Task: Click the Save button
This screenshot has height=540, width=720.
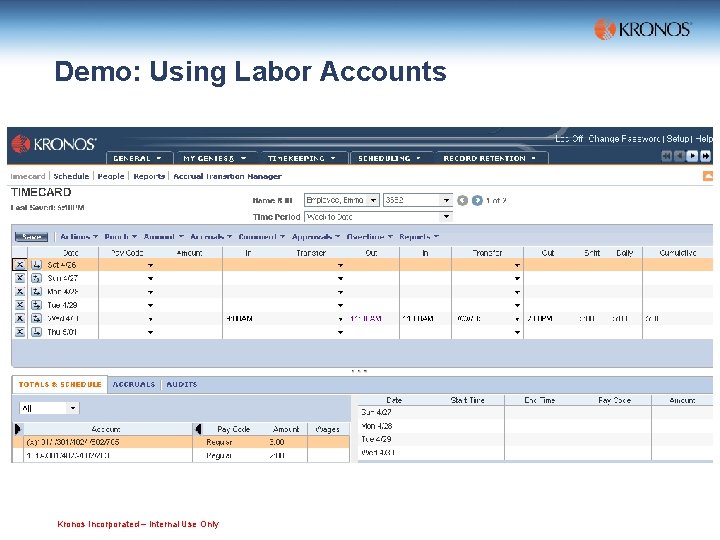Action: click(31, 236)
